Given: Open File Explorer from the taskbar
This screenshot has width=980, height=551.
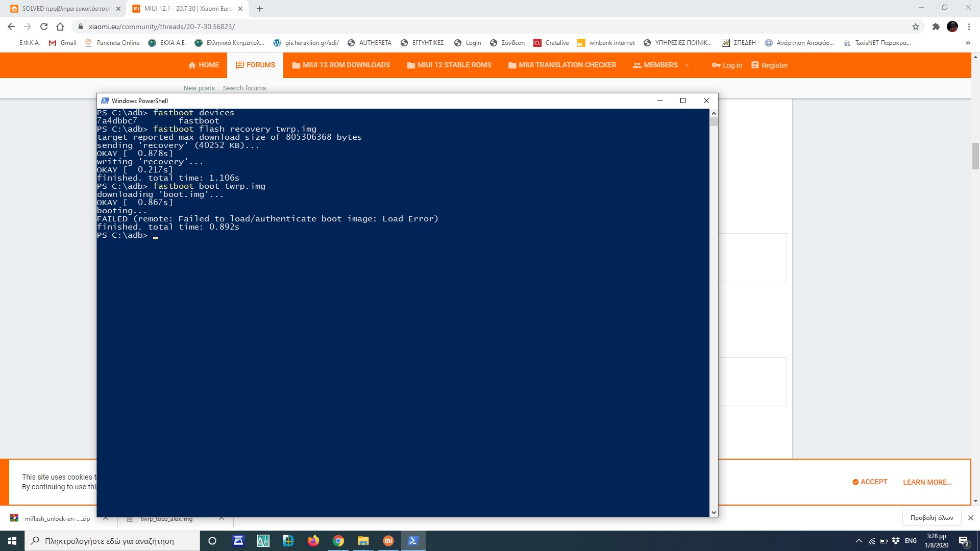Looking at the screenshot, I should point(363,541).
